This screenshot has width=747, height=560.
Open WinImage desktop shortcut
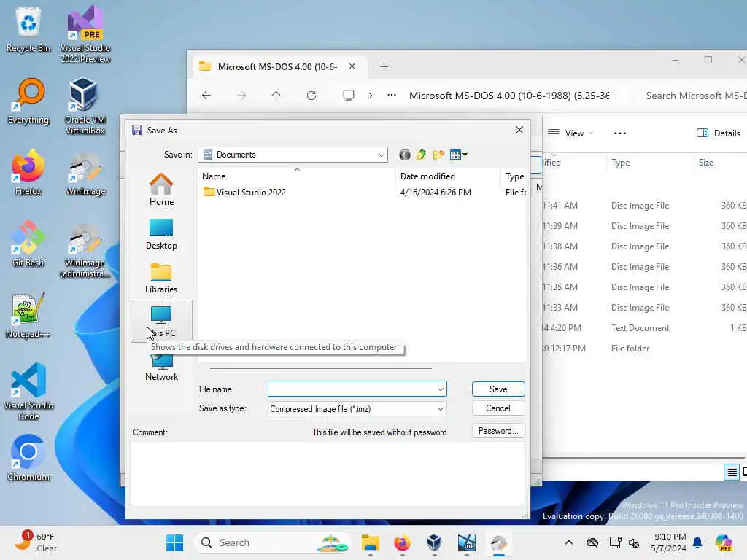85,174
